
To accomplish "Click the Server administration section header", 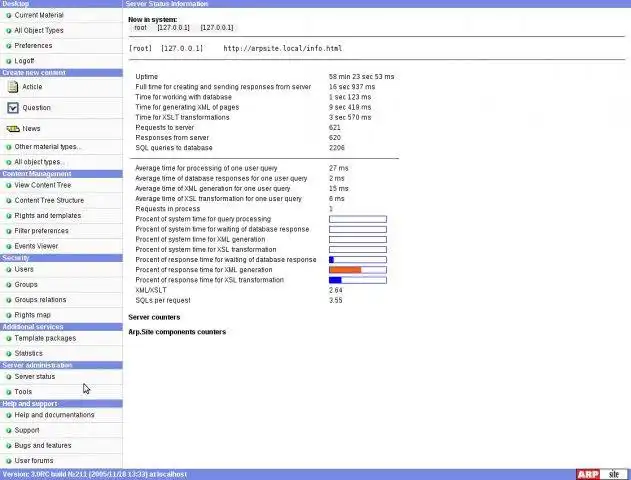I will click(61, 365).
